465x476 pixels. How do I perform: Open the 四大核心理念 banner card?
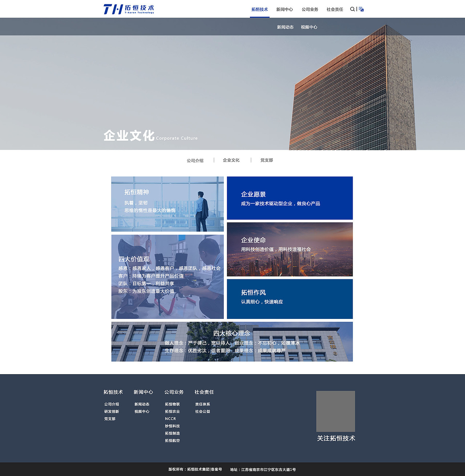[232, 341]
